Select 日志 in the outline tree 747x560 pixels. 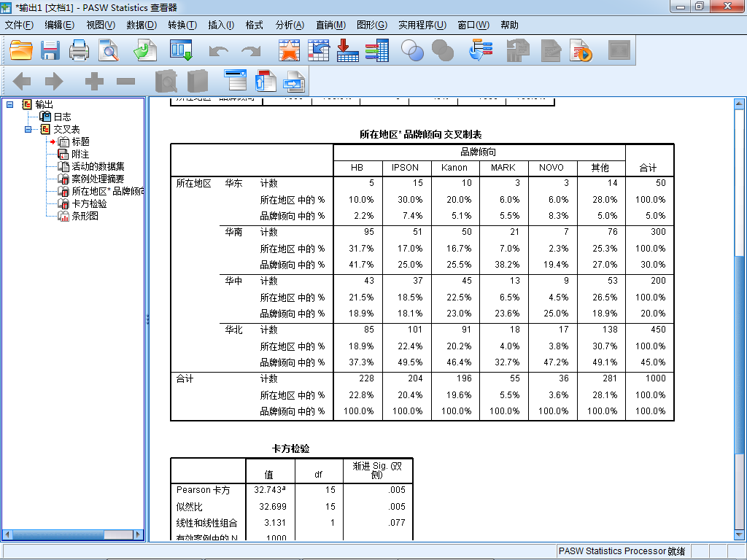click(62, 117)
